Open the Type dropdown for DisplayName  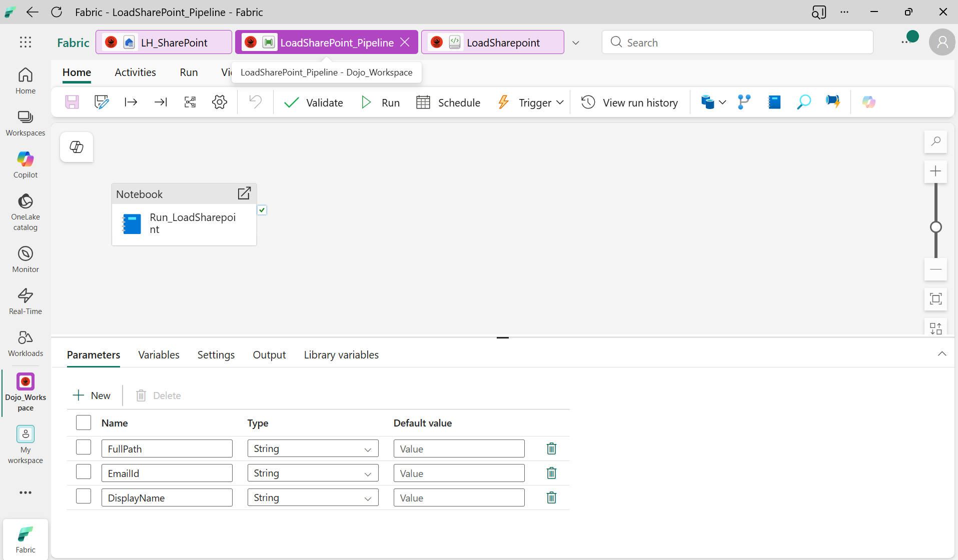[368, 497]
